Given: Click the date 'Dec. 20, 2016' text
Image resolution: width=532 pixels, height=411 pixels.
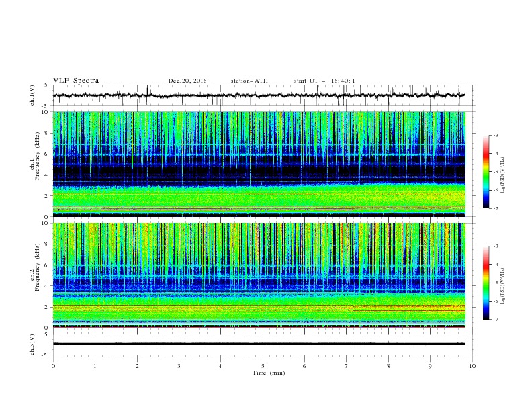Looking at the screenshot, I should [187, 81].
